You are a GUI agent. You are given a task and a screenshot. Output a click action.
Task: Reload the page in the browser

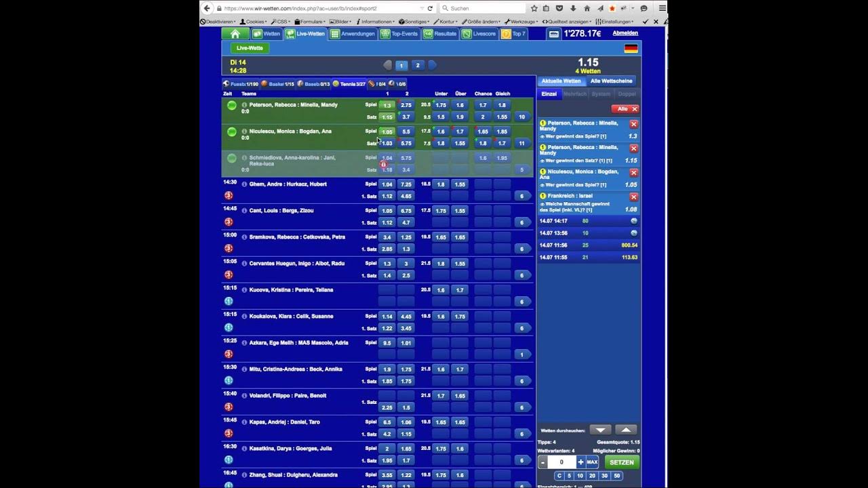click(430, 8)
